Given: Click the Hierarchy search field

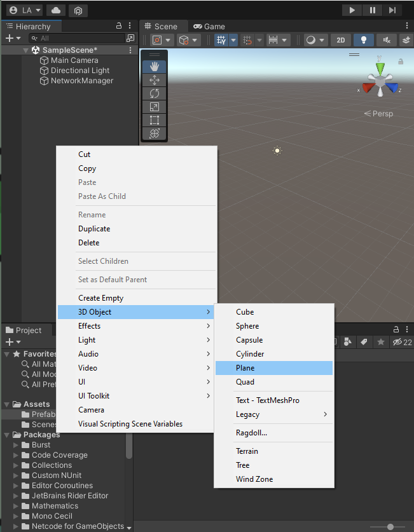Looking at the screenshot, I should click(78, 38).
